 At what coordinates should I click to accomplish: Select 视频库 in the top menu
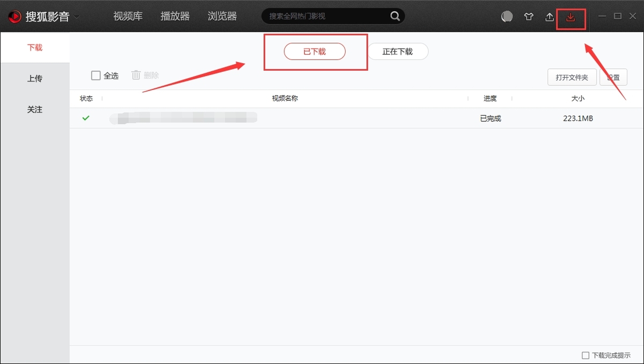(x=128, y=16)
